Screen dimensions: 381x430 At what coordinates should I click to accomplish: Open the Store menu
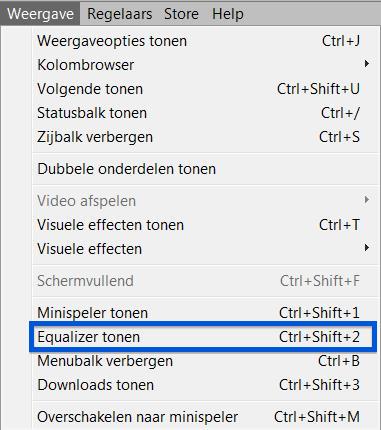181,14
